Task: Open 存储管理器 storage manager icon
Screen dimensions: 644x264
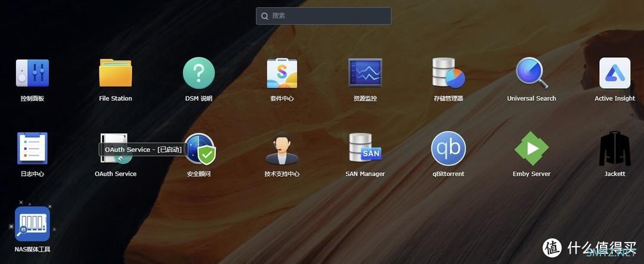Action: tap(448, 73)
